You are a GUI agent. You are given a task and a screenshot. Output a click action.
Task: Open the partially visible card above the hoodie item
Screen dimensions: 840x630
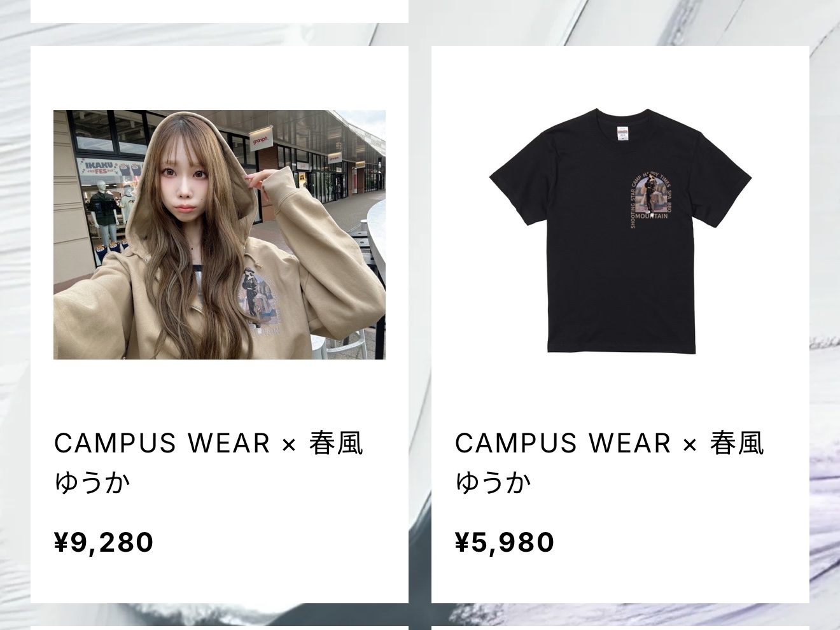click(x=220, y=11)
